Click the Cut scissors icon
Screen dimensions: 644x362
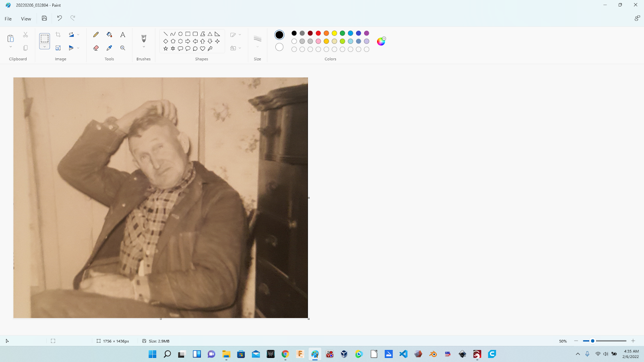coord(25,35)
